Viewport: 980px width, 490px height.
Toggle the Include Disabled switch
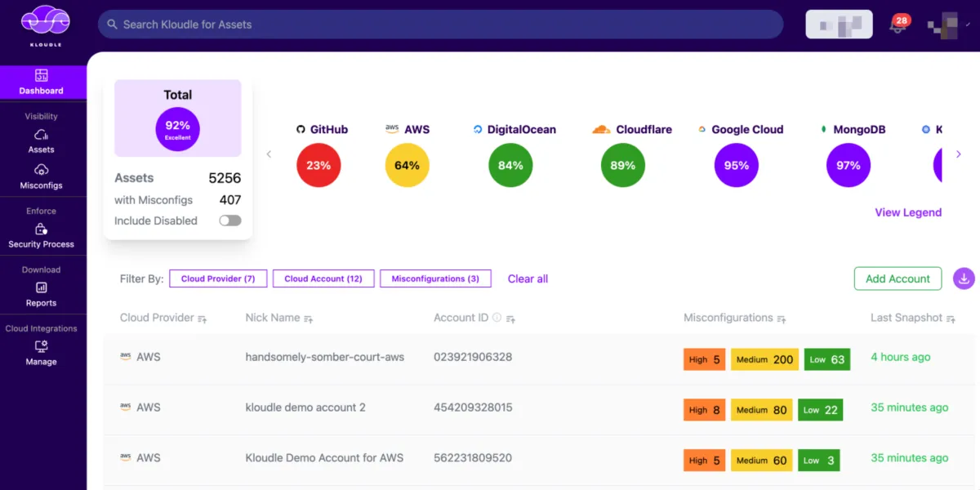(x=230, y=220)
